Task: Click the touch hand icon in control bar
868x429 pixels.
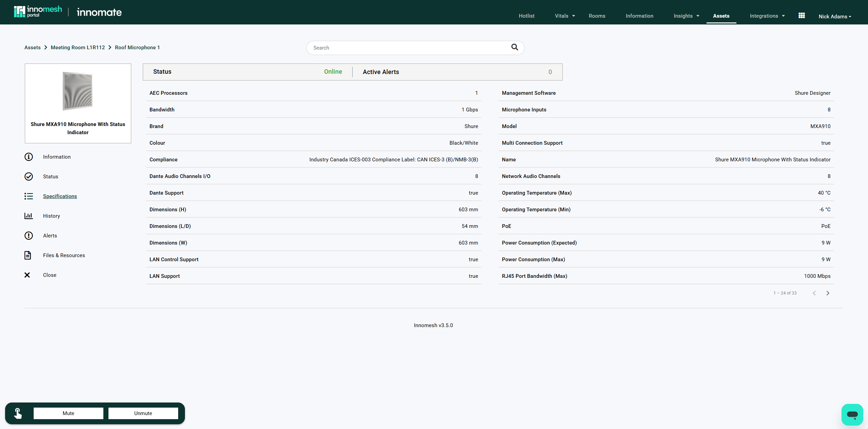Action: [18, 413]
